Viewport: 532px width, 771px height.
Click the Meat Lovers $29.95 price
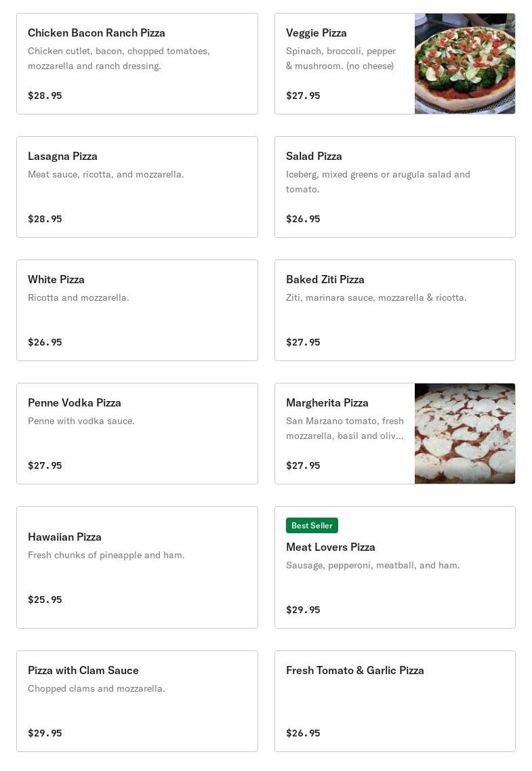[303, 610]
